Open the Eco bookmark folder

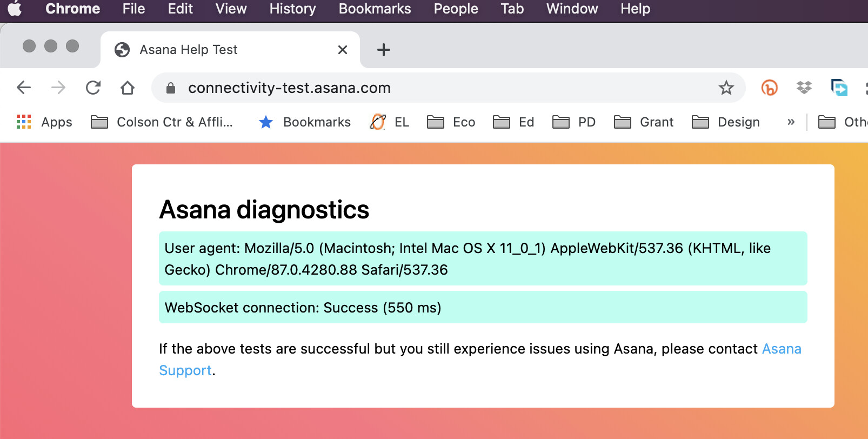coord(451,122)
